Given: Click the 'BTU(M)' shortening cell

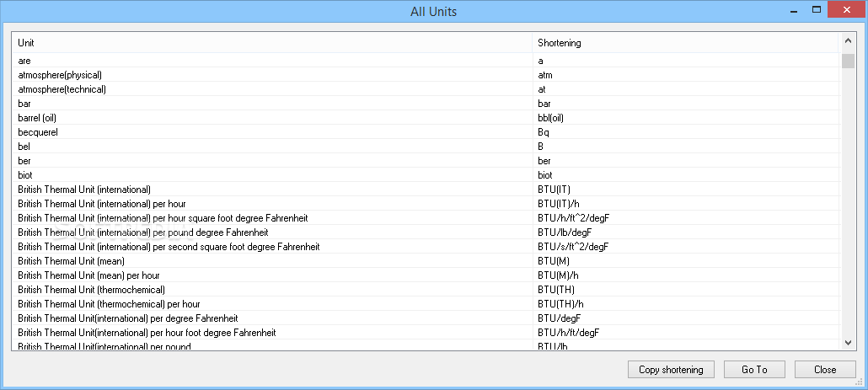Looking at the screenshot, I should 685,262.
